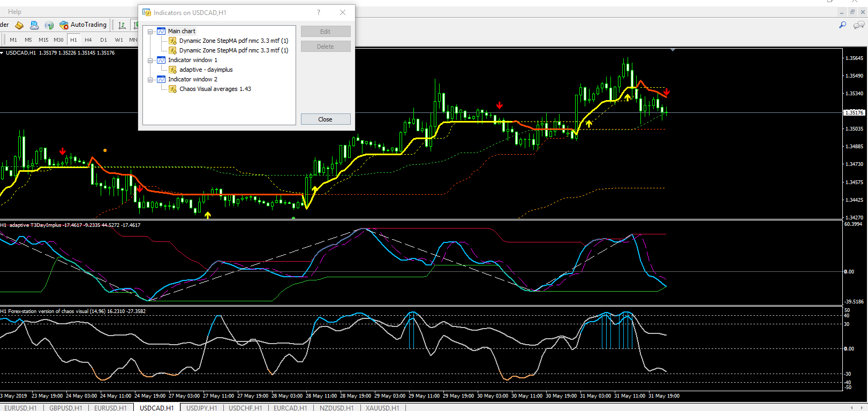Select the Indicator window 1 item

point(193,60)
